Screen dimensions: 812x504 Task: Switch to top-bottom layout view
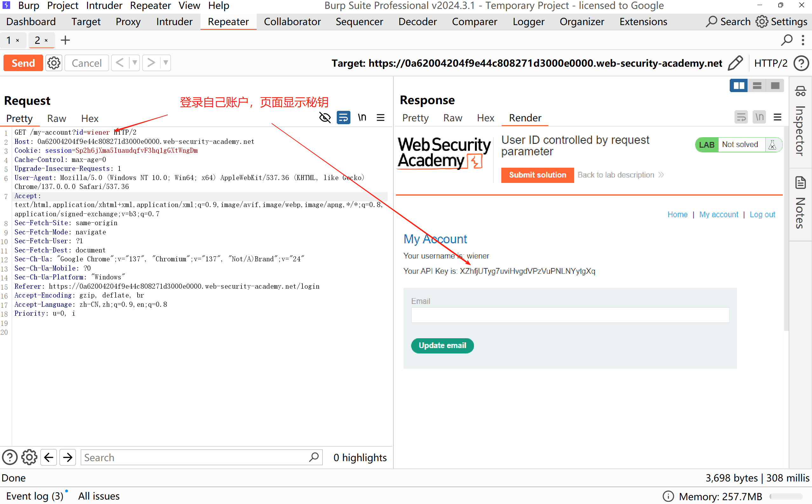[x=757, y=86]
